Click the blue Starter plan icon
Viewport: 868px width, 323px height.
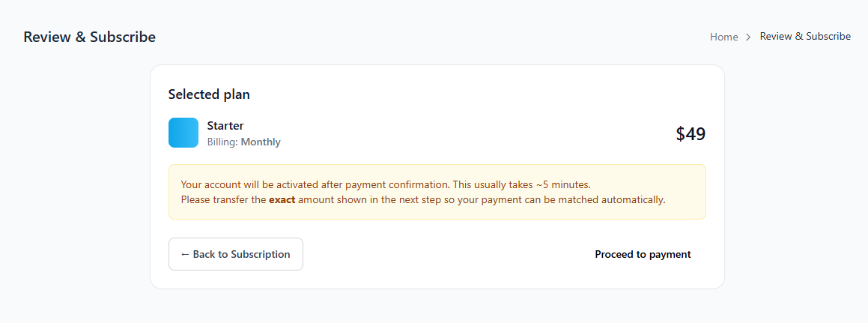pos(183,133)
